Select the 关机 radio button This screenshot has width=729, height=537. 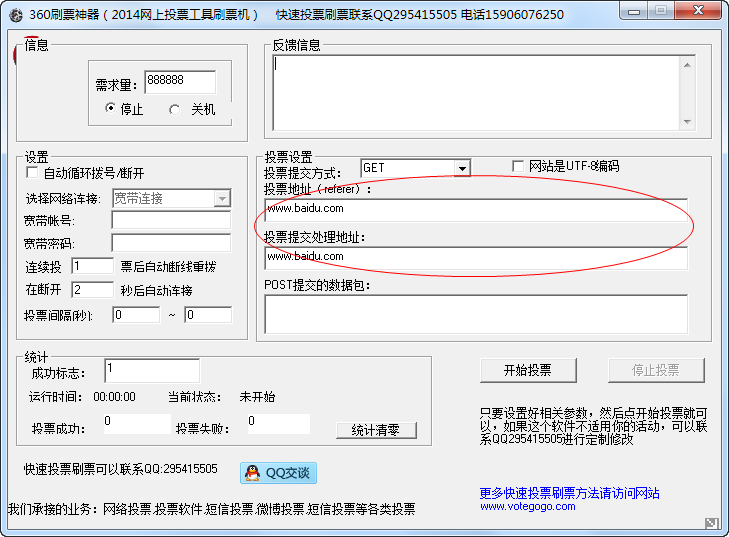click(x=174, y=109)
